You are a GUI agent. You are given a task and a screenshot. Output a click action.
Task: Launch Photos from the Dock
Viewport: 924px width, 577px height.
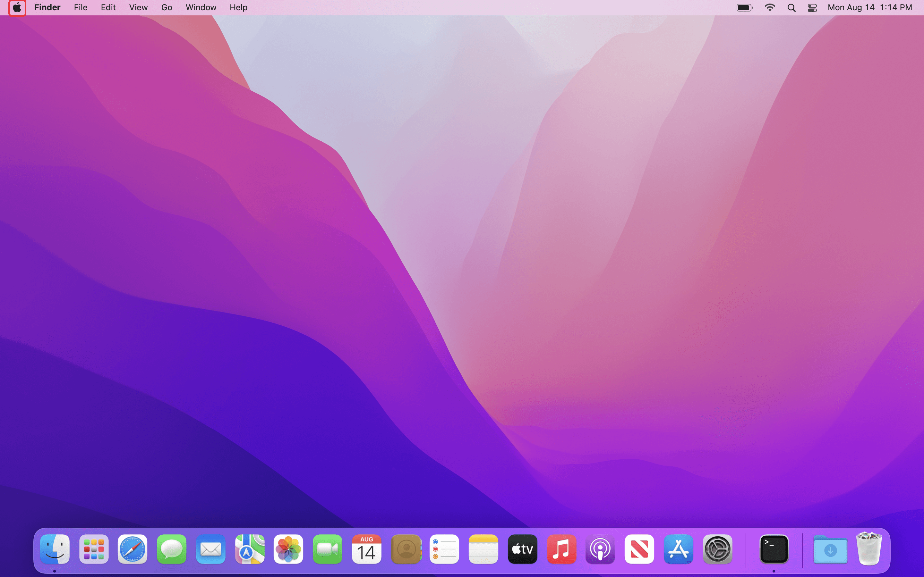[x=288, y=549]
